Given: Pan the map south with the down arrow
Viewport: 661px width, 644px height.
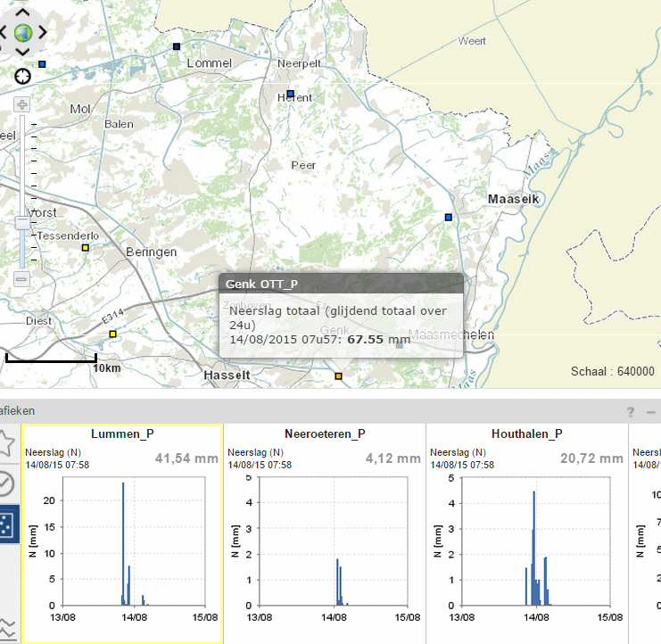Looking at the screenshot, I should [23, 52].
